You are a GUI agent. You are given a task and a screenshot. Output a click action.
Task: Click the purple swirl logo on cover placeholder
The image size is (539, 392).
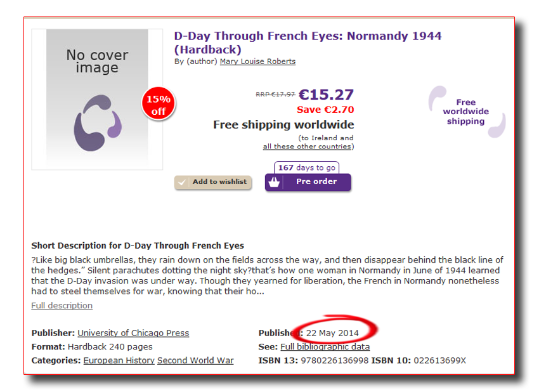tap(98, 123)
